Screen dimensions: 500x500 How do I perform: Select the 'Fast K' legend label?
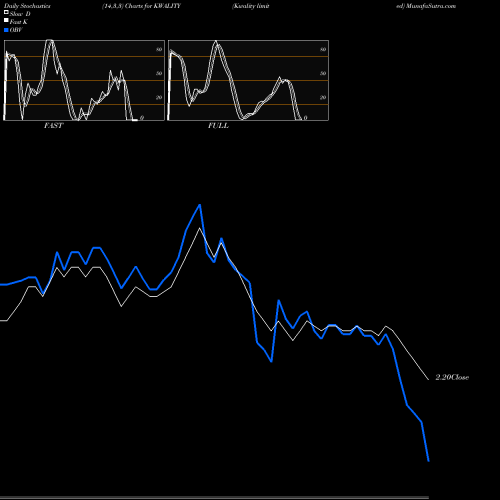click(19, 22)
